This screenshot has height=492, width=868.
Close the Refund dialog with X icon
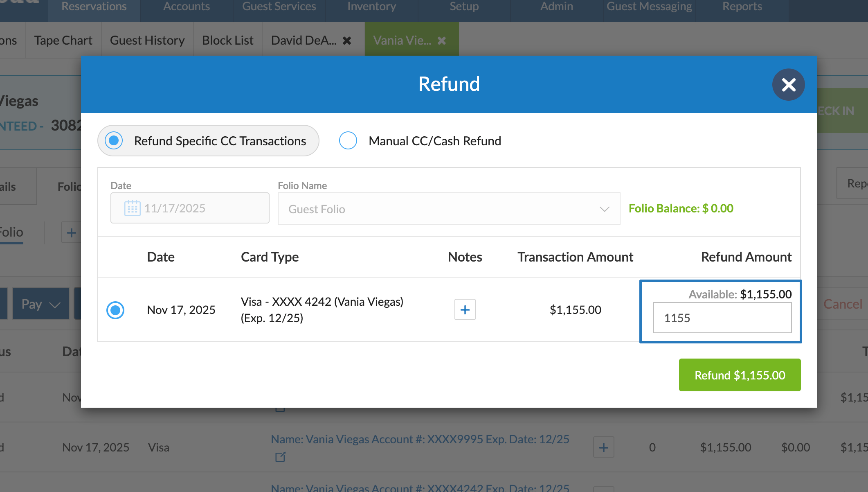pos(788,85)
